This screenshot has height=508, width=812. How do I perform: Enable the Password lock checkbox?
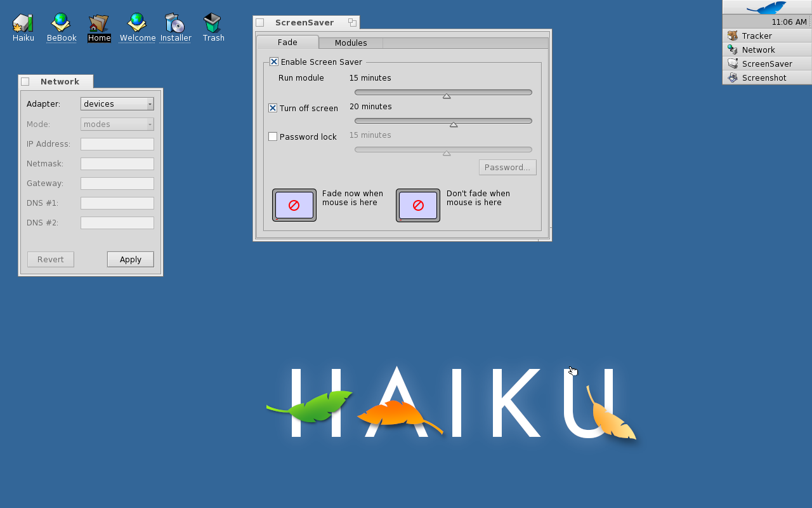(273, 137)
